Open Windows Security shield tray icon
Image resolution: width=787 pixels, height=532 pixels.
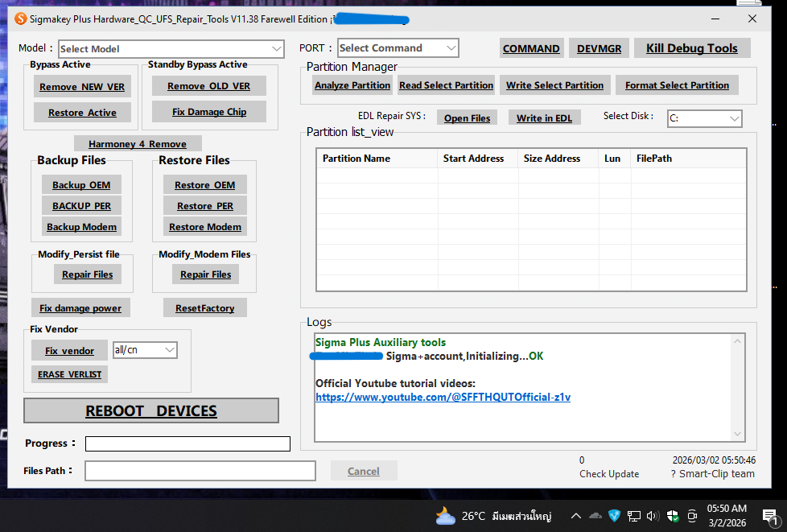tap(672, 516)
